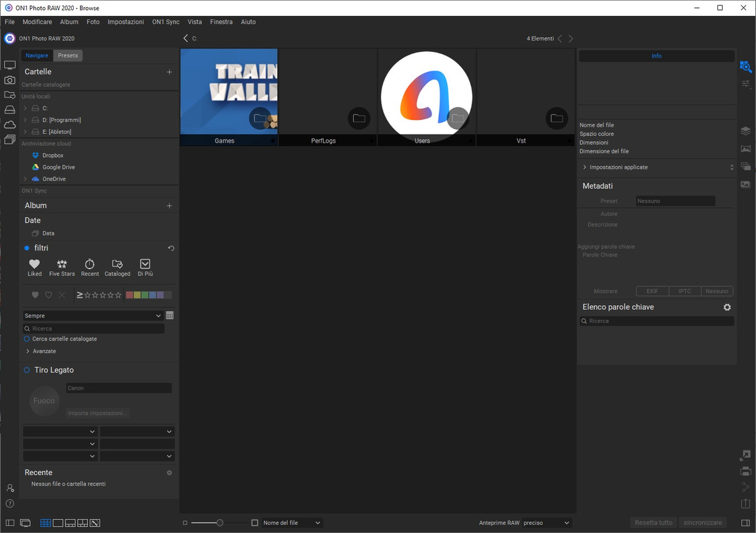Expand the E: [Ableton] drive
The width and height of the screenshot is (756, 533).
(25, 132)
